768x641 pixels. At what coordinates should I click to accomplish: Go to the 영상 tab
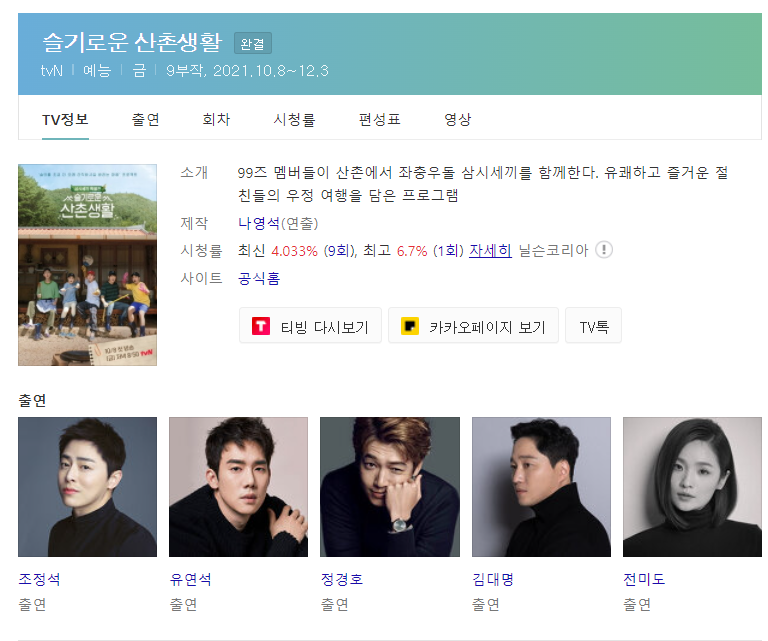click(458, 119)
